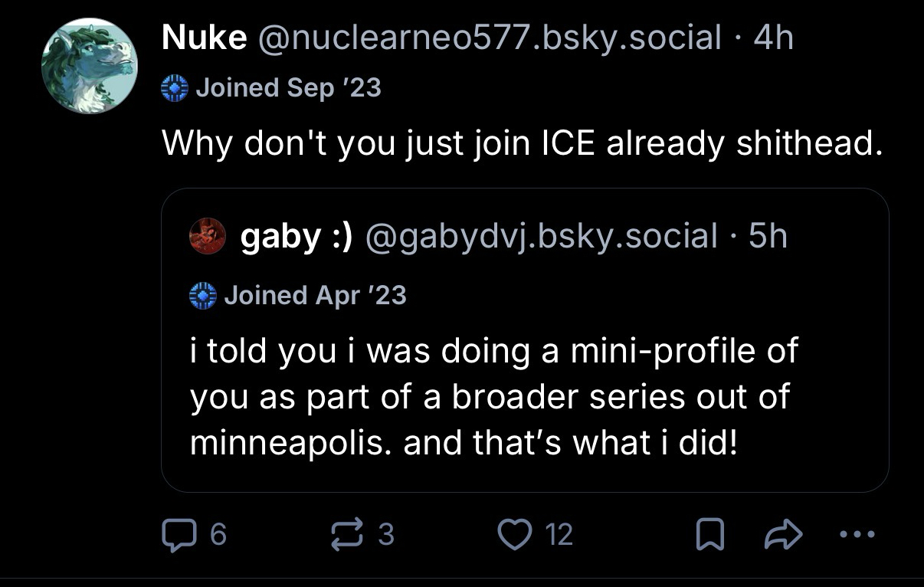Like the post with the heart icon
The image size is (924, 587).
point(514,534)
